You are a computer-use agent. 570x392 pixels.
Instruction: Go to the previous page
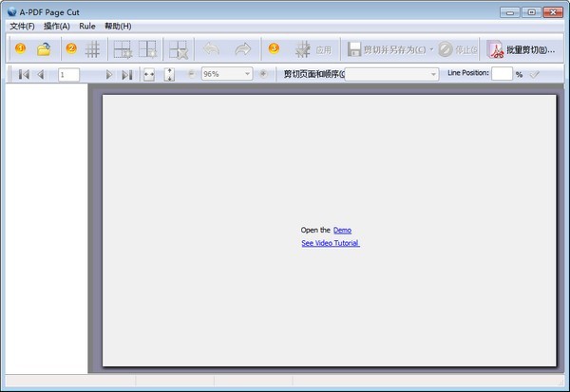(41, 74)
